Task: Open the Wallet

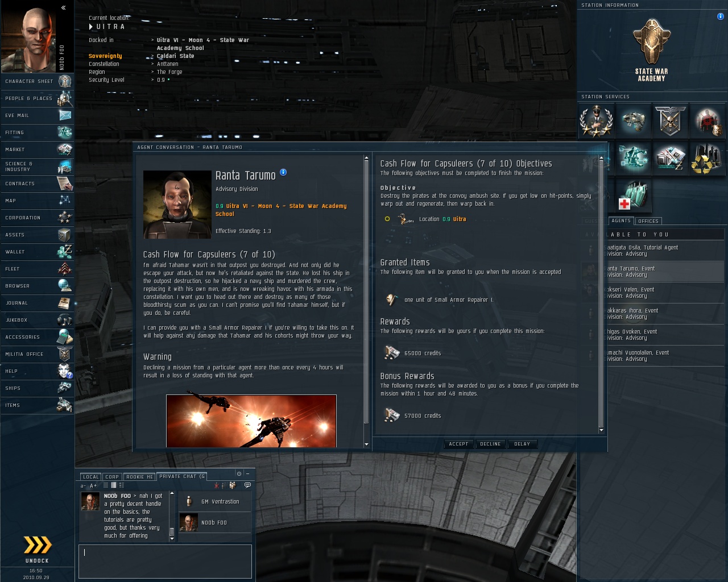Action: pos(37,252)
